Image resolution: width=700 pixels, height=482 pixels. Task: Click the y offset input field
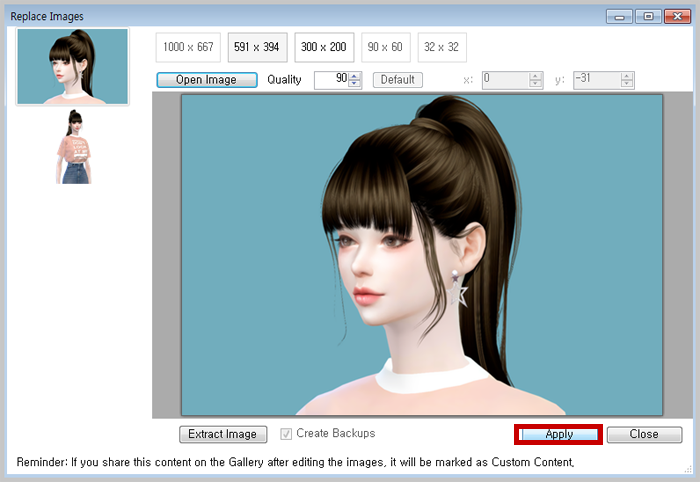pyautogui.click(x=597, y=80)
